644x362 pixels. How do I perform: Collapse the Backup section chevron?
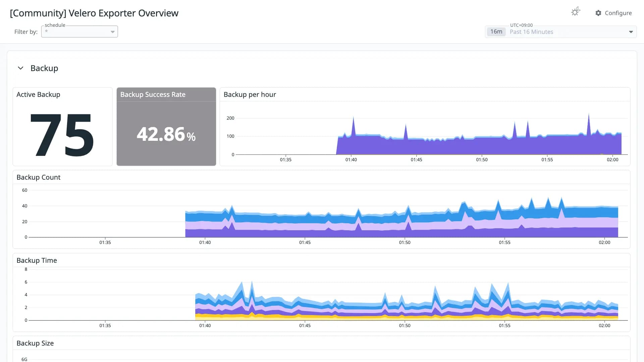20,68
